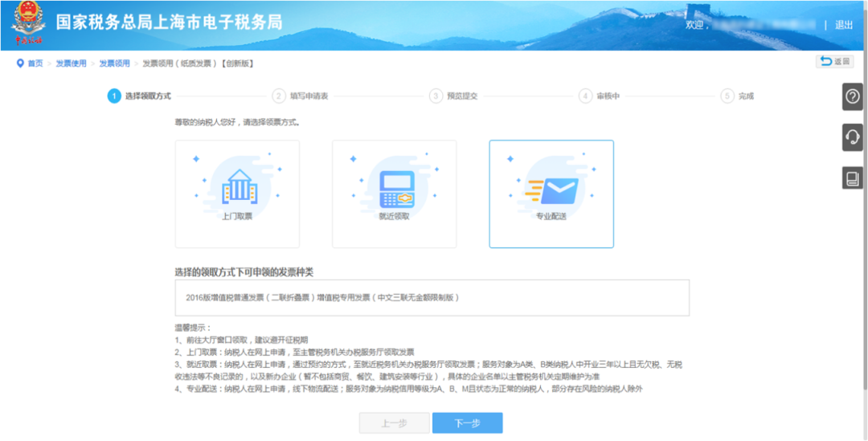The image size is (868, 441).
Task: Click the 上一步 button
Action: tap(394, 423)
